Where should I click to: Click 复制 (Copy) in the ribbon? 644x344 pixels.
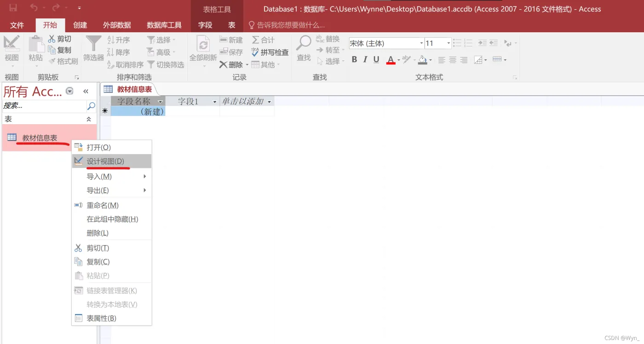tap(60, 50)
